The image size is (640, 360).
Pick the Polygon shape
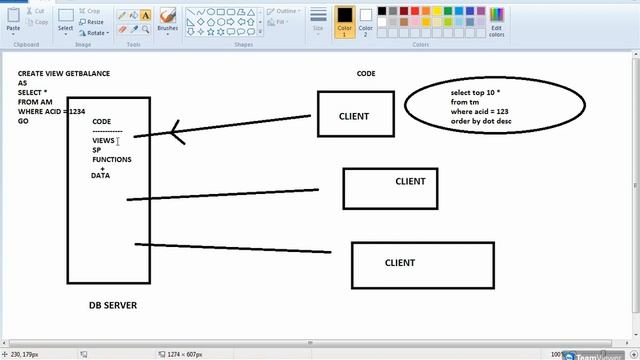click(x=241, y=13)
